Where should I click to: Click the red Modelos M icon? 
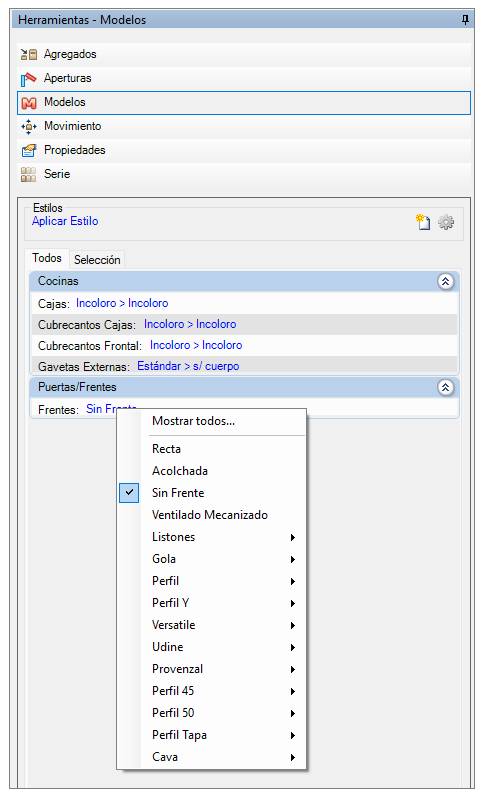[29, 103]
